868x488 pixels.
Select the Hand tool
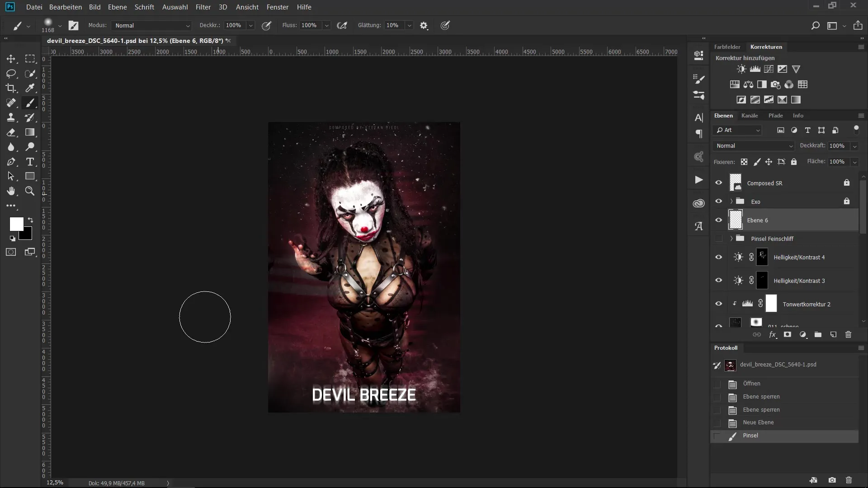(x=11, y=191)
